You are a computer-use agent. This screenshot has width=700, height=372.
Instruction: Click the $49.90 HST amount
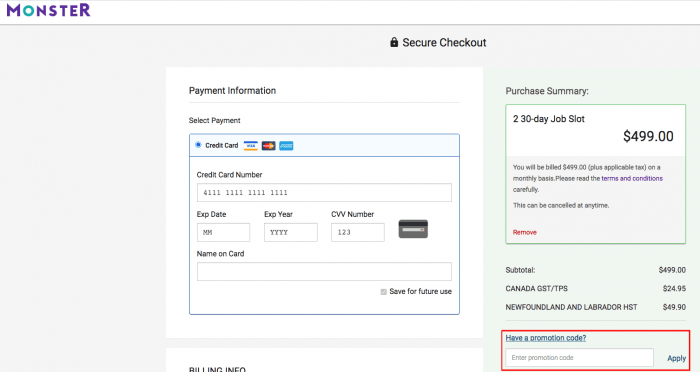pos(674,307)
